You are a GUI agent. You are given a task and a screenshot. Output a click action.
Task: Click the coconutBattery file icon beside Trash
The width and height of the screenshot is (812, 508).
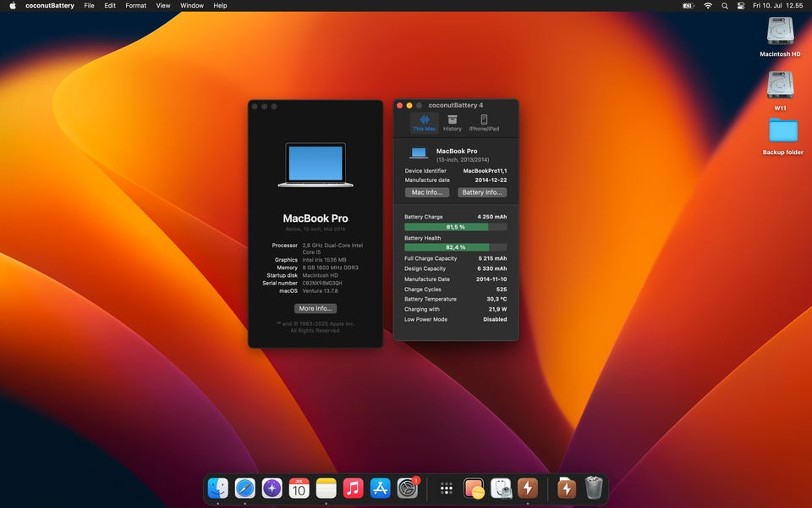coord(567,489)
